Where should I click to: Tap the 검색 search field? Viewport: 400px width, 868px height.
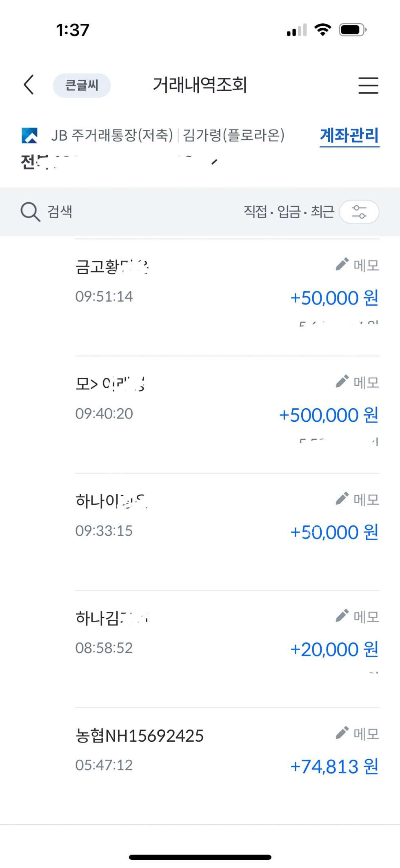60,212
